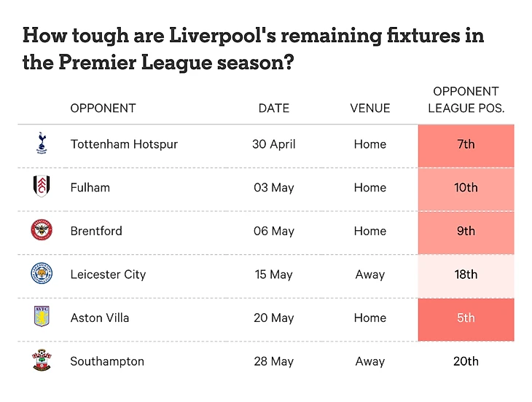Click the Brentford bee badge

[x=42, y=230]
